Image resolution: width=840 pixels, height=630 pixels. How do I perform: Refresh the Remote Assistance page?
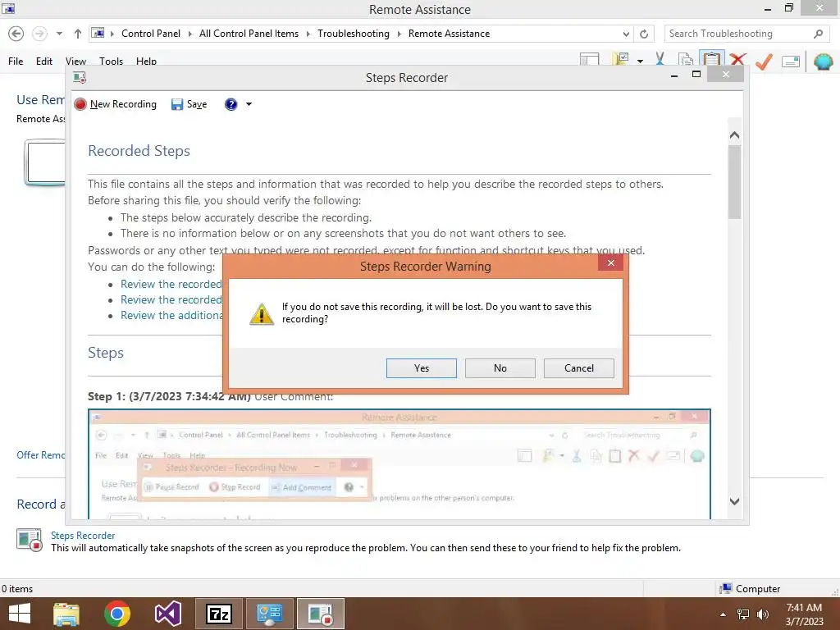pyautogui.click(x=644, y=34)
